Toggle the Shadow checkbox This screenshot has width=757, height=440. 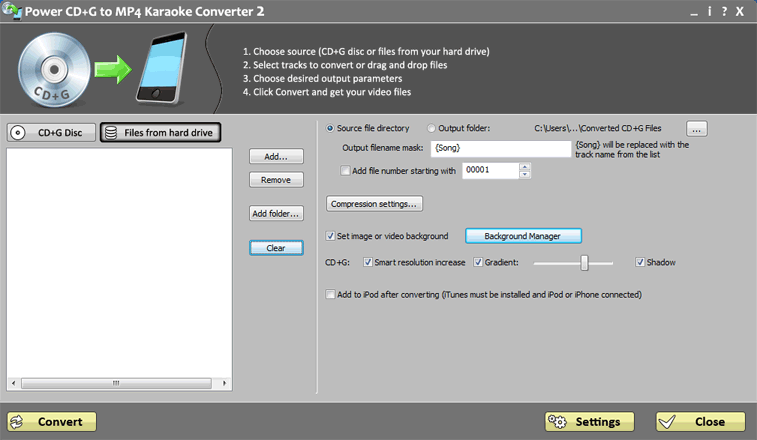[x=640, y=262]
